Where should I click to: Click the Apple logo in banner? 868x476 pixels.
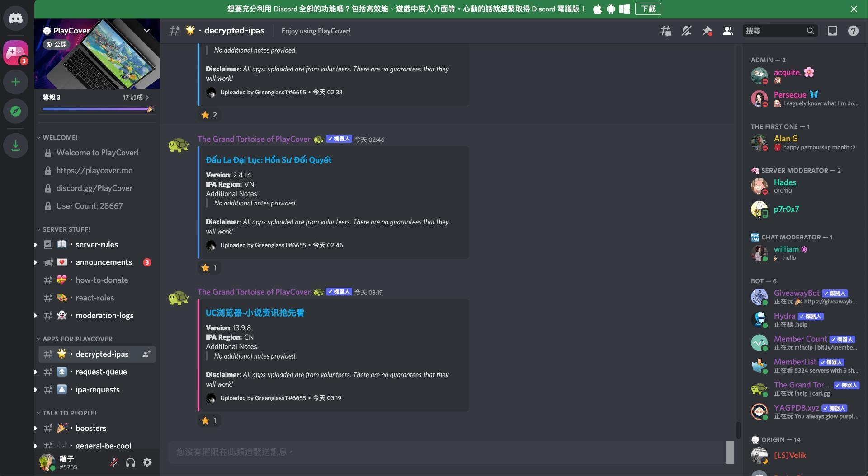point(597,9)
